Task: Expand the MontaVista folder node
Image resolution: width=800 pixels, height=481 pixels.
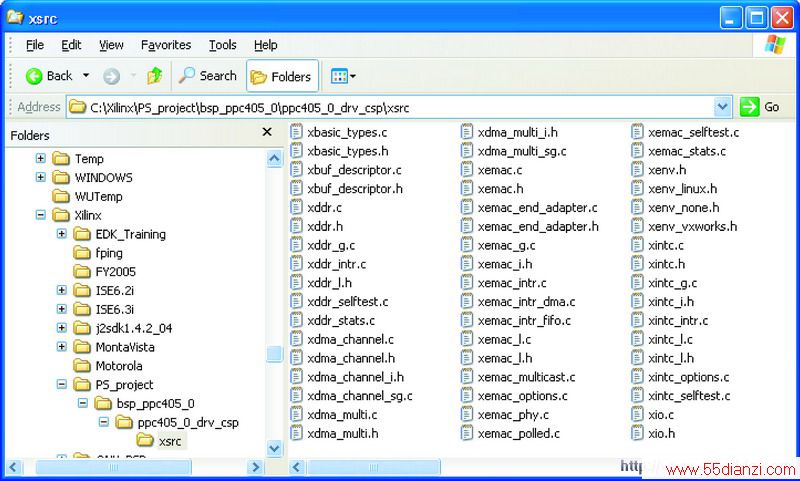Action: (x=61, y=347)
